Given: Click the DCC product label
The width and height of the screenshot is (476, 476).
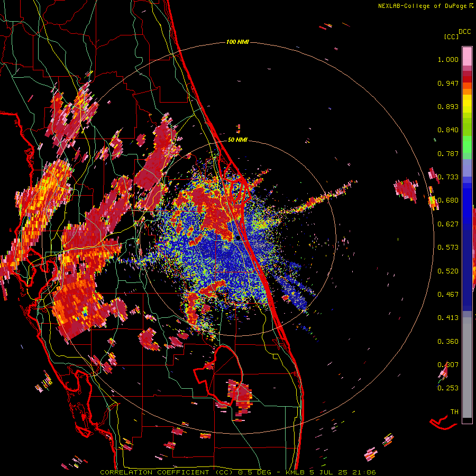Looking at the screenshot, I should (465, 32).
